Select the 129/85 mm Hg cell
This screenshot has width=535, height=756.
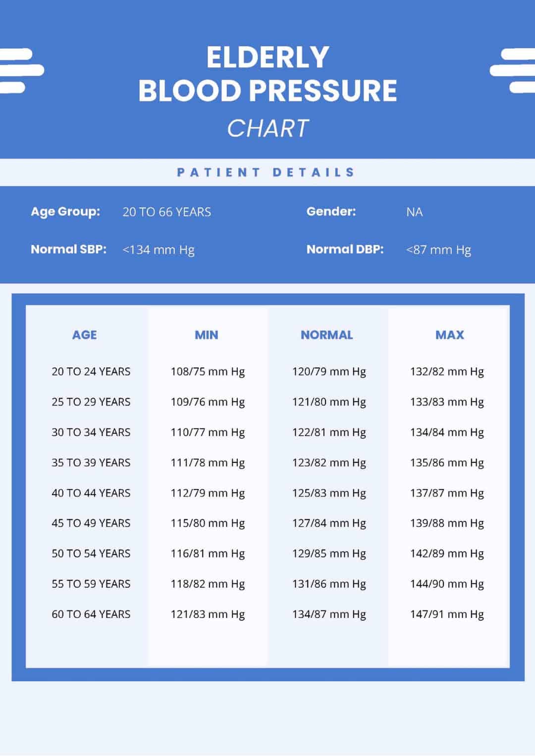pyautogui.click(x=329, y=554)
